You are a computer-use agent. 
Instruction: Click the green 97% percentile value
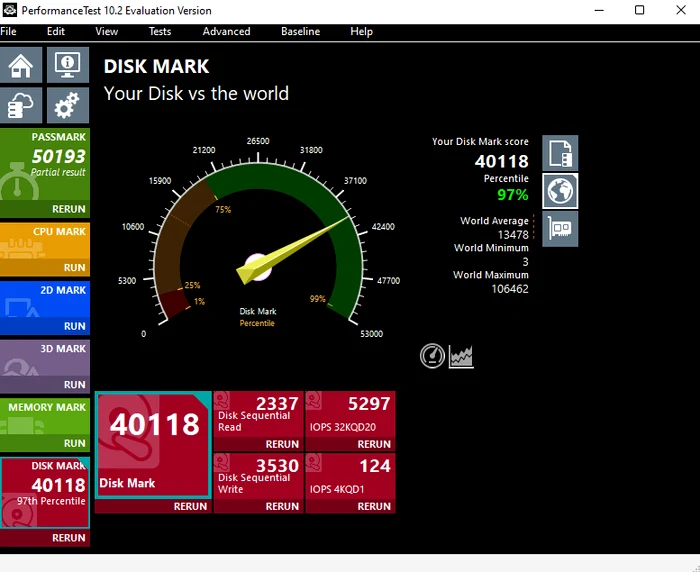click(512, 195)
